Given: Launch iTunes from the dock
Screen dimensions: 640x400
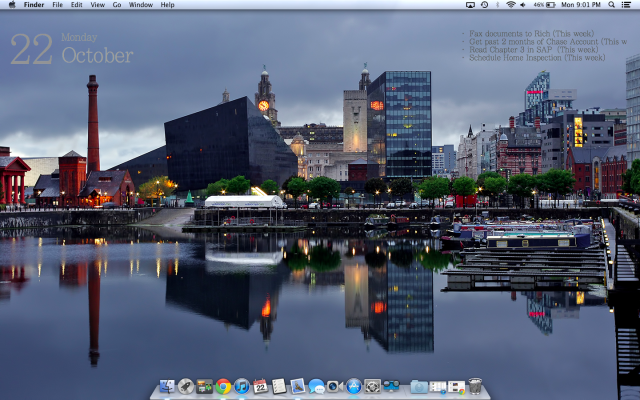Looking at the screenshot, I should 241,386.
